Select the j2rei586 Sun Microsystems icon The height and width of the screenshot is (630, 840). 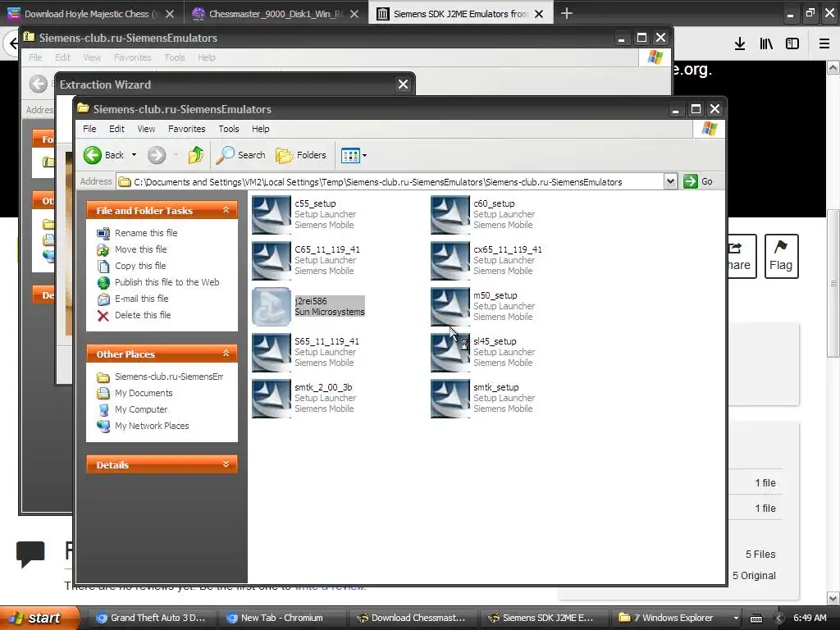click(x=271, y=307)
